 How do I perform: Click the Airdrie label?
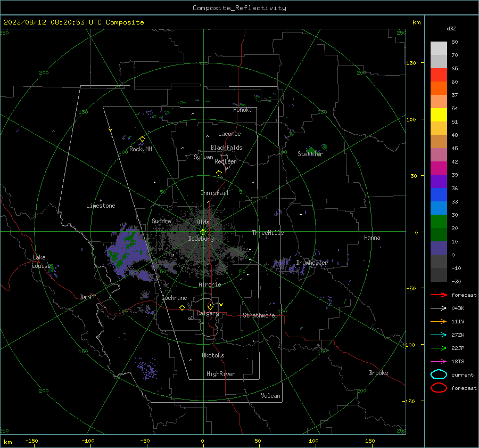210,284
